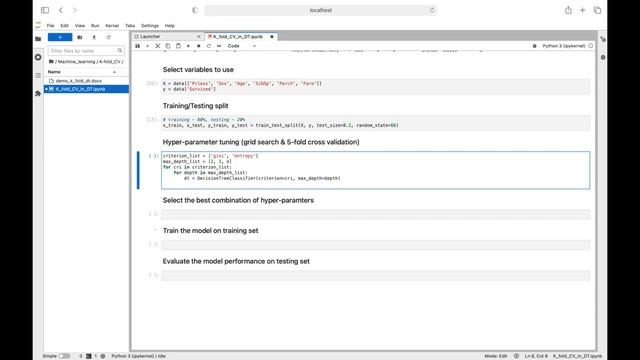Open the File menu
This screenshot has width=640, height=360.
50,26
